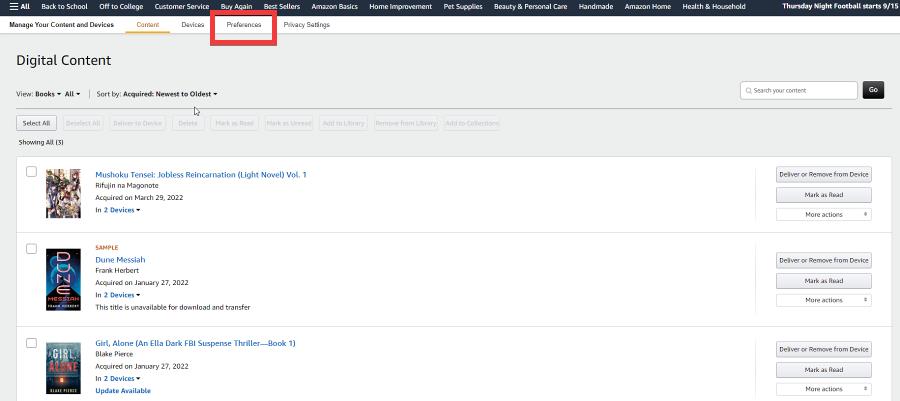Image resolution: width=900 pixels, height=401 pixels.
Task: Open Mushoku Tensei title link
Action: pos(201,174)
